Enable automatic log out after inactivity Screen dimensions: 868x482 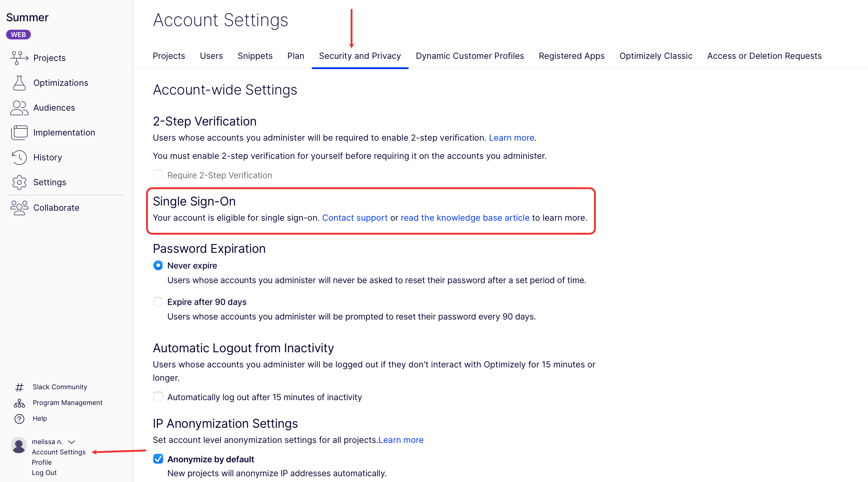coord(158,397)
